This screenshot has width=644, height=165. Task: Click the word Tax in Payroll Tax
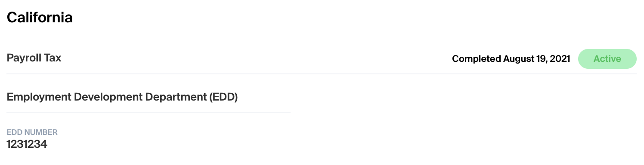[x=53, y=58]
